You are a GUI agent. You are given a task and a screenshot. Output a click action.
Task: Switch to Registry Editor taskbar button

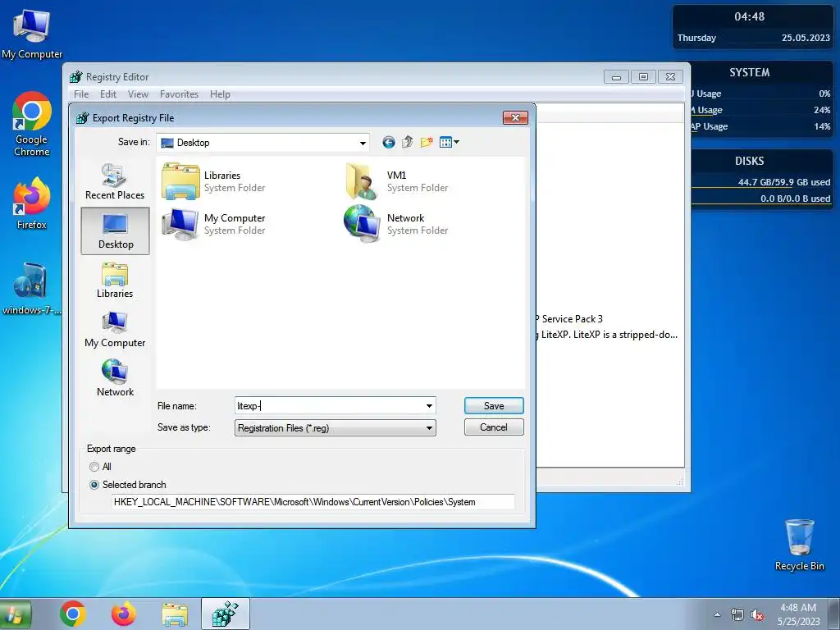(226, 614)
